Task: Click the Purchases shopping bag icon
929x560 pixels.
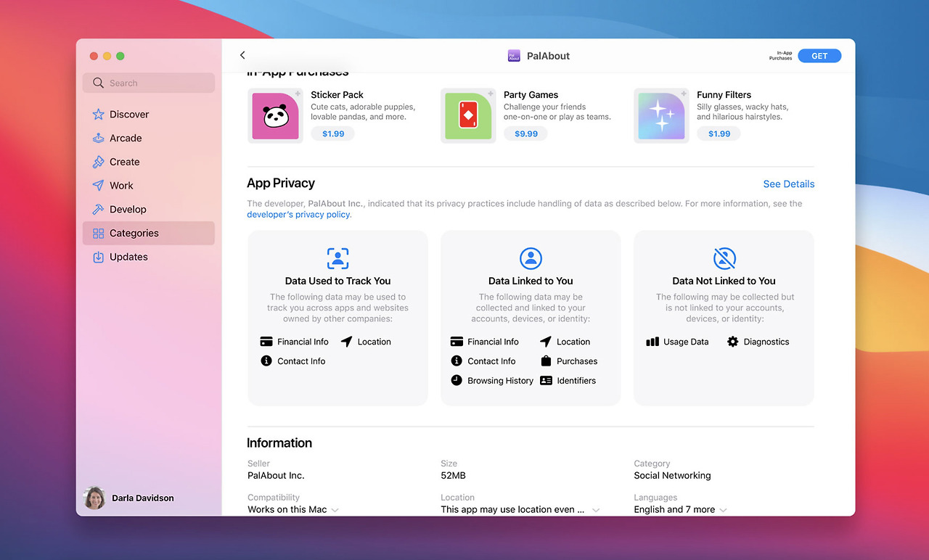Action: point(546,361)
